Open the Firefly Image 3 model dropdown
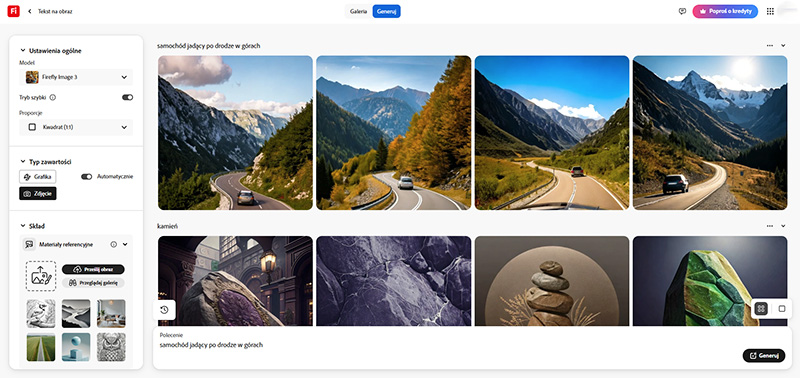The height and width of the screenshot is (378, 800). click(x=76, y=77)
